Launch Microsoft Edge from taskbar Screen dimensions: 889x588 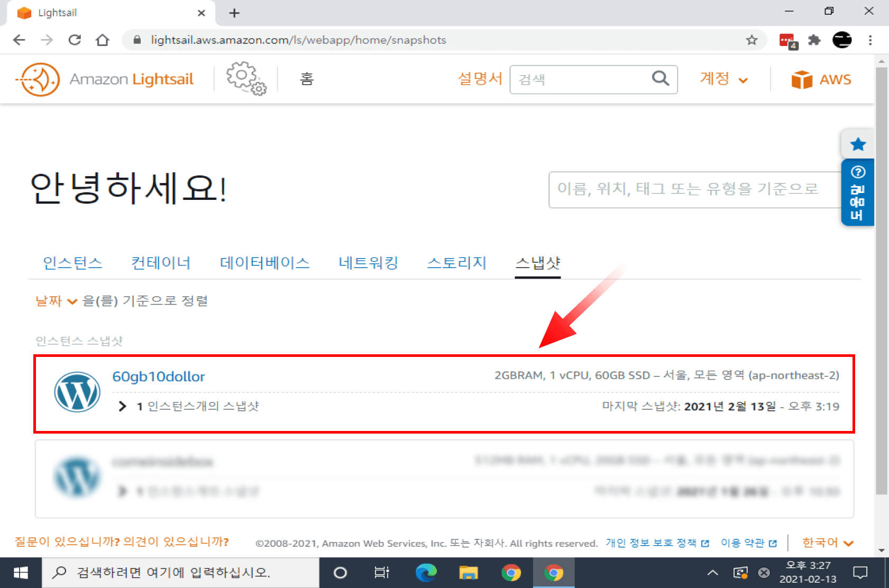coord(426,573)
